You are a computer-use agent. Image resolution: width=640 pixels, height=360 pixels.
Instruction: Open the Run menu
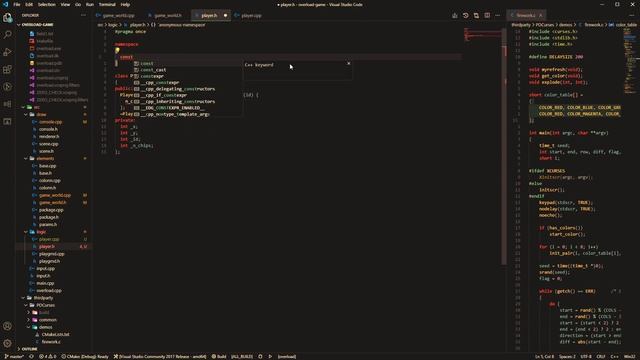(90, 4)
